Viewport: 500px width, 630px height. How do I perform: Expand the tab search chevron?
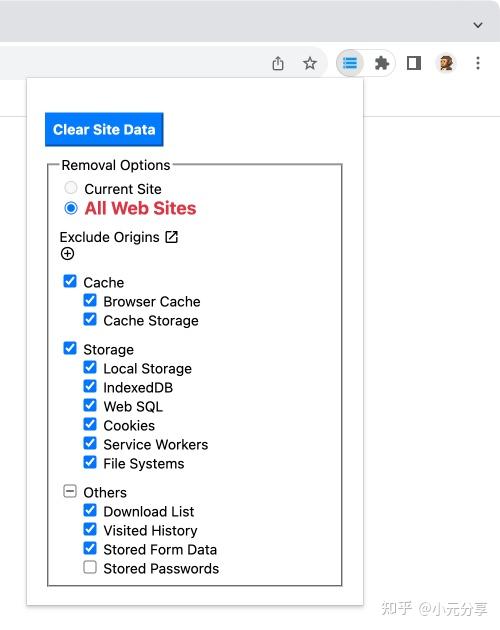pyautogui.click(x=477, y=25)
